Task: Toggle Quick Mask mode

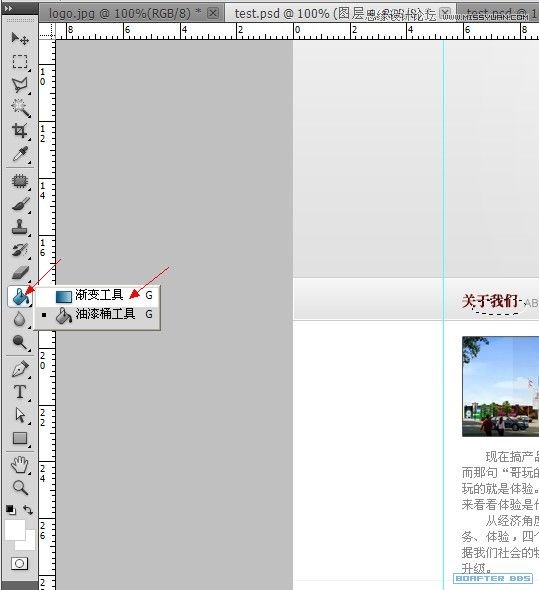Action: (x=20, y=563)
